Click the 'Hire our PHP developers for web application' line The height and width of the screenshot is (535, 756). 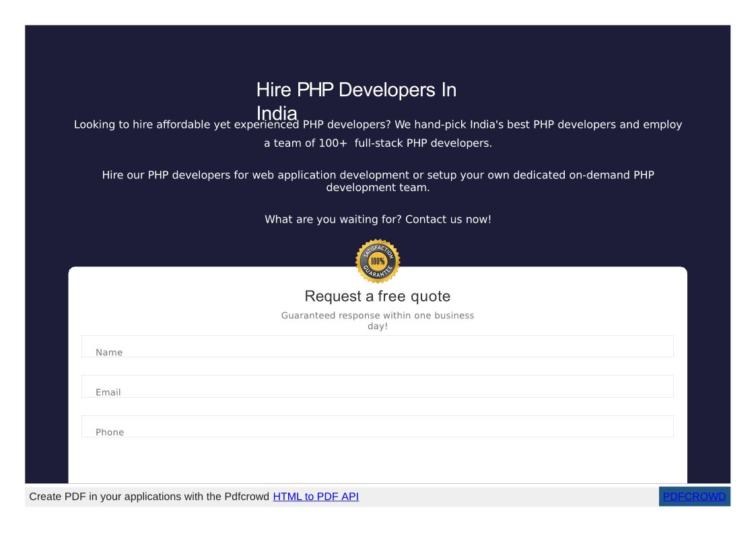(378, 175)
